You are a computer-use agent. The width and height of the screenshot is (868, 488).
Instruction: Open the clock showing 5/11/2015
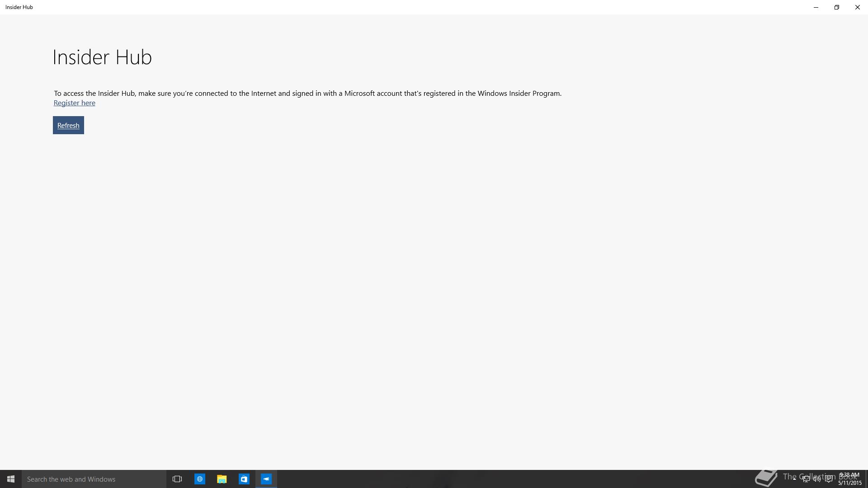(x=849, y=479)
